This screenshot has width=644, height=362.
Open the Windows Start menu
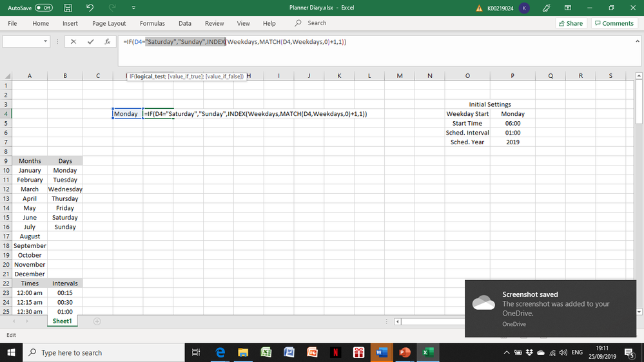click(11, 352)
